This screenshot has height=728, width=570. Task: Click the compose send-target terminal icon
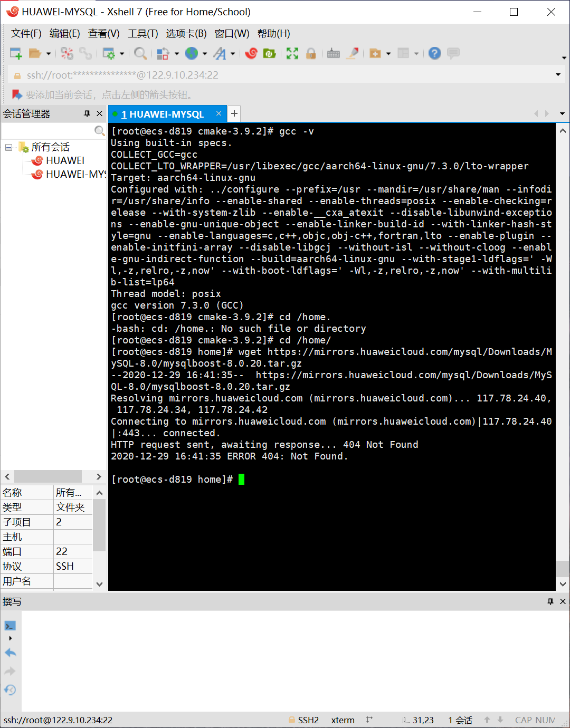pyautogui.click(x=10, y=626)
